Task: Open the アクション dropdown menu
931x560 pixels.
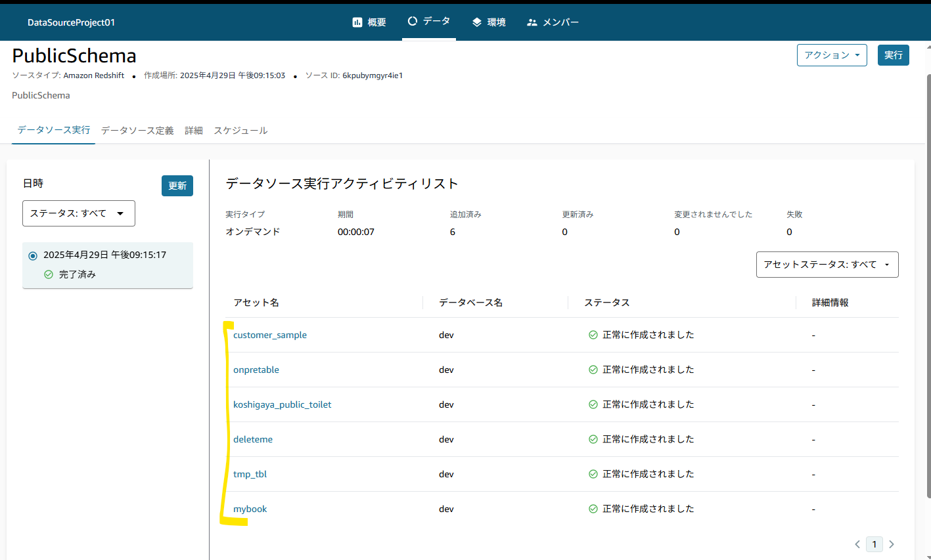Action: click(x=832, y=55)
